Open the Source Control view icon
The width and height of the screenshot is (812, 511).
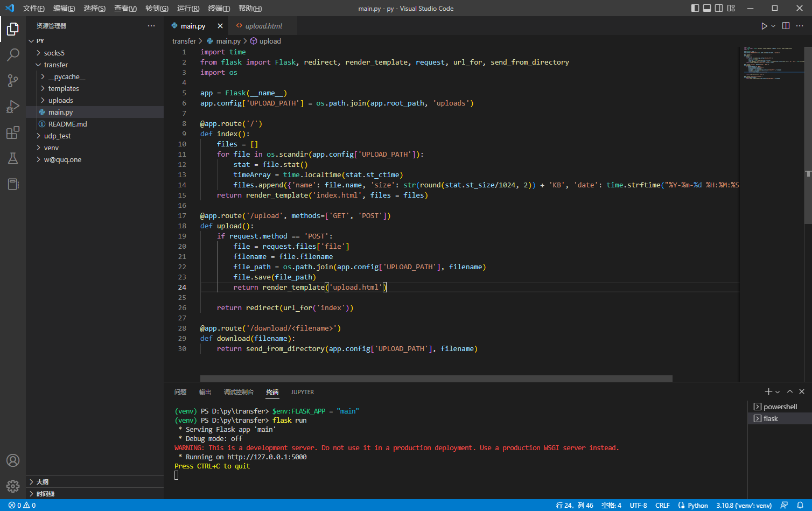point(13,81)
